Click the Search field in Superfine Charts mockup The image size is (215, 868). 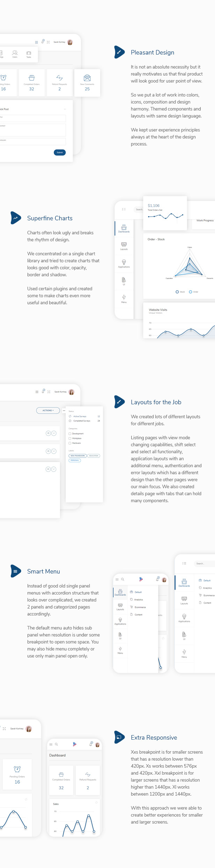coord(139,209)
